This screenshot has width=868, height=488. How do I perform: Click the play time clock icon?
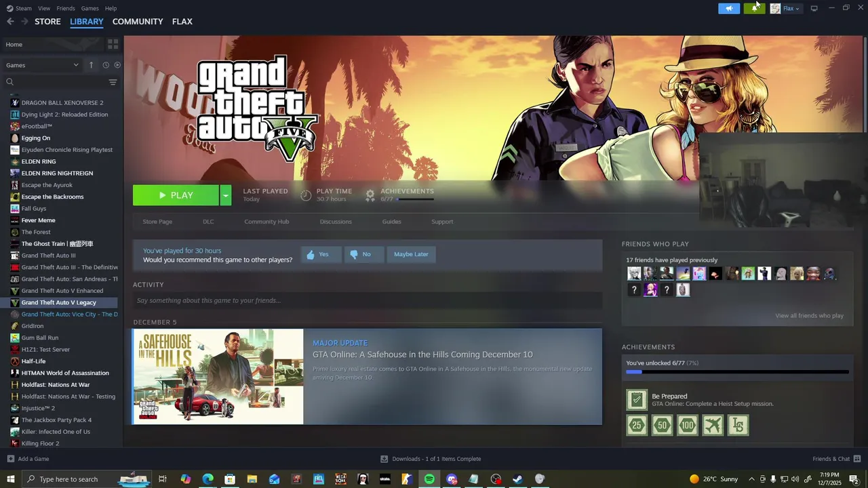(x=306, y=195)
